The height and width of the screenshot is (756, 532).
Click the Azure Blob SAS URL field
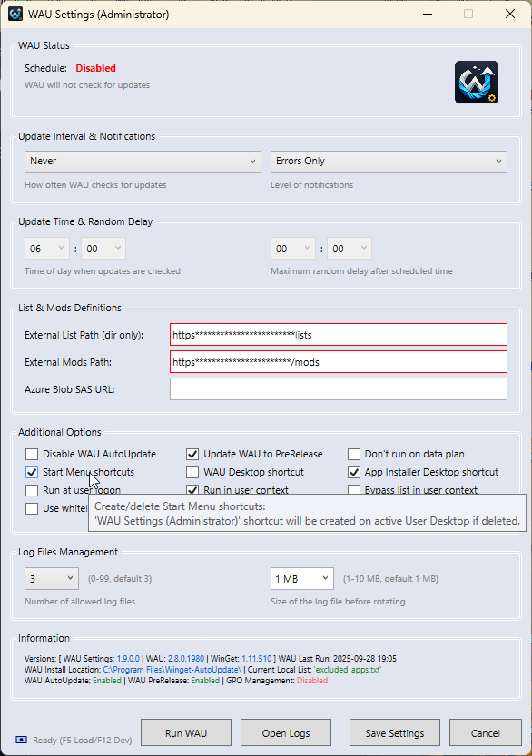tap(338, 389)
